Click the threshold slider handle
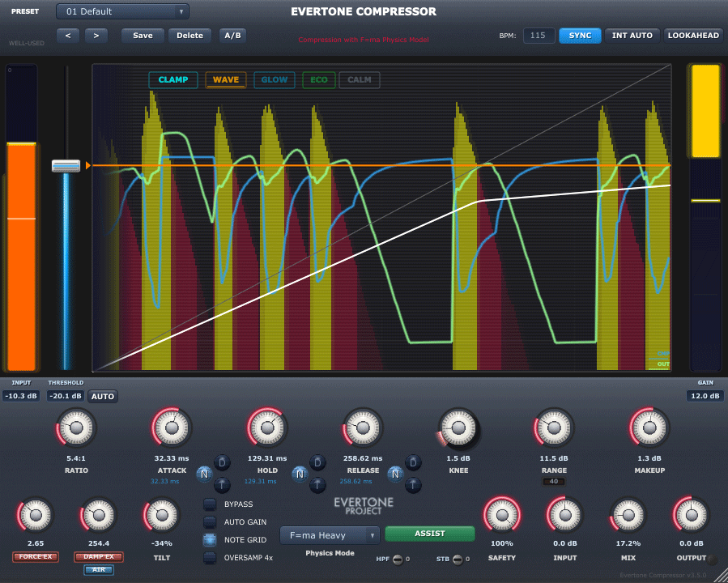The width and height of the screenshot is (728, 583). coord(66,166)
